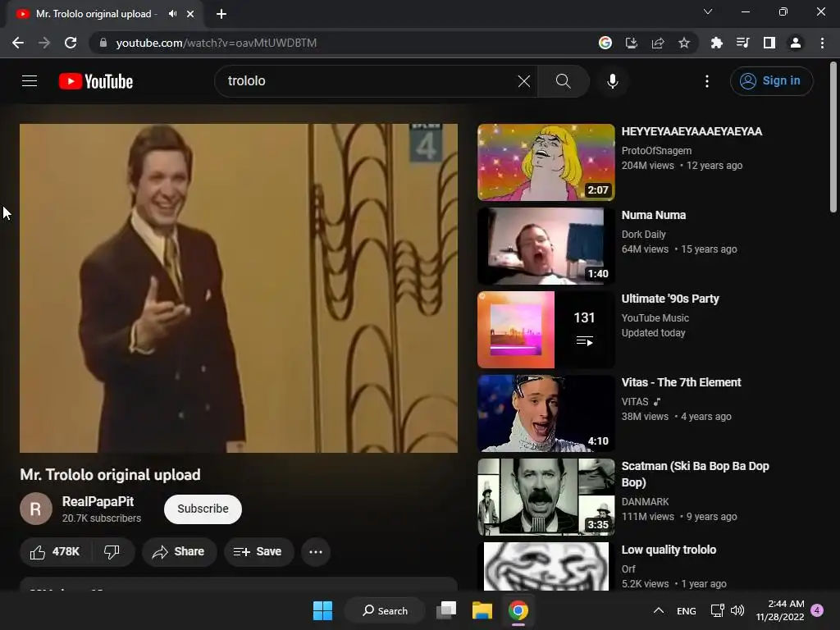
Task: Open media controls in Chrome toolbar
Action: click(x=742, y=43)
